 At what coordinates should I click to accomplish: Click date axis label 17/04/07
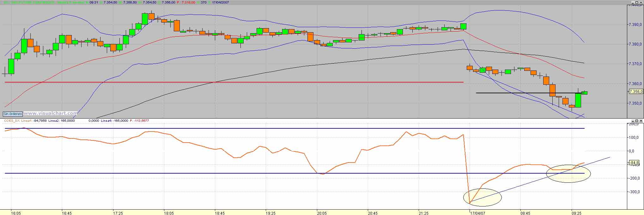pos(477,213)
